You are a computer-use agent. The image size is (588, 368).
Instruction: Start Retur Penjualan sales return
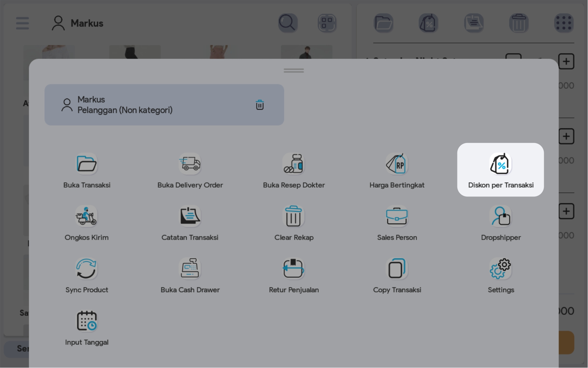pos(293,269)
